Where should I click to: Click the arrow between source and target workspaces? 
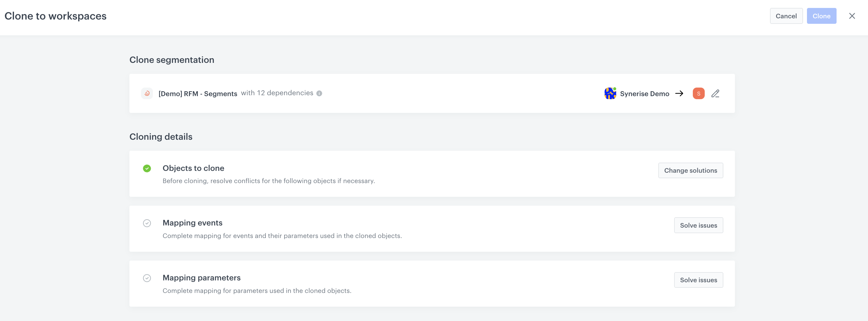click(x=679, y=93)
